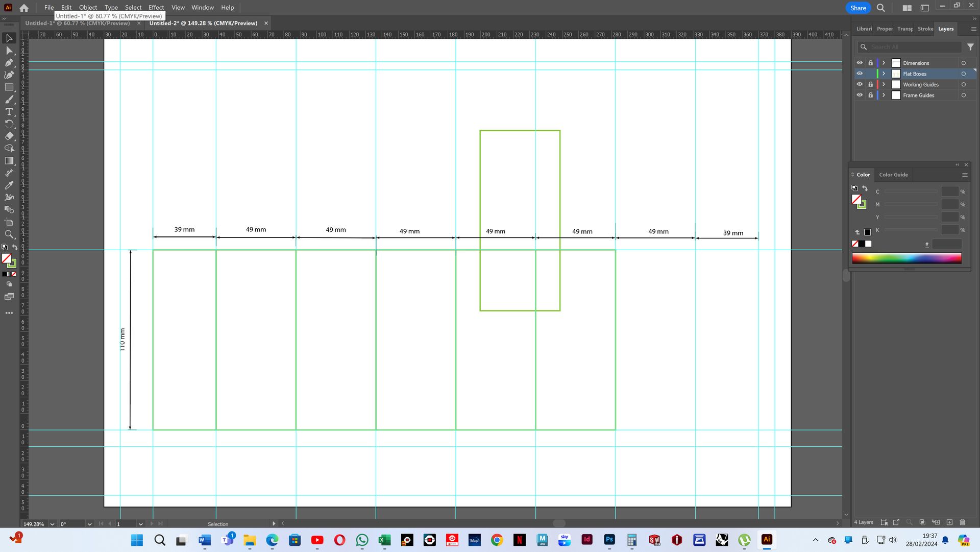This screenshot has height=552, width=980.
Task: Select the Direct Selection tool
Action: tap(9, 51)
